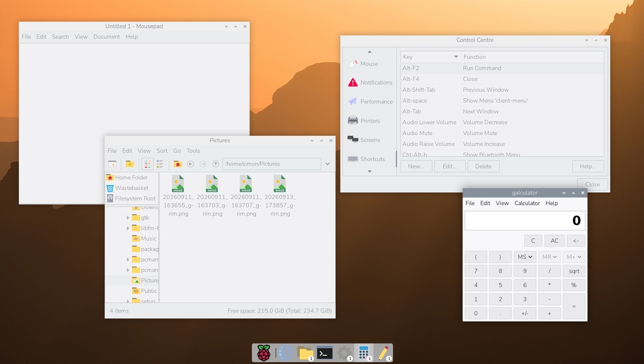Image resolution: width=644 pixels, height=364 pixels.
Task: Select image file 20260911_163707_g-rim.png
Action: click(x=246, y=195)
